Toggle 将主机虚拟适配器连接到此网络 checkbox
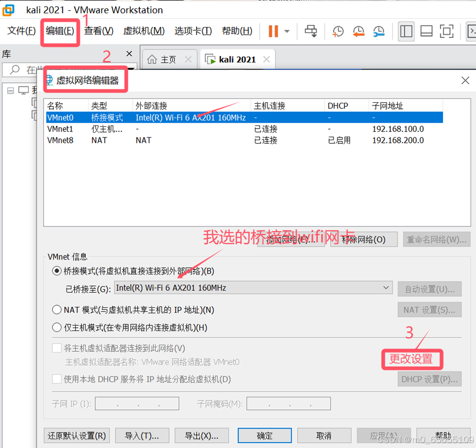476x448 pixels. pos(57,348)
